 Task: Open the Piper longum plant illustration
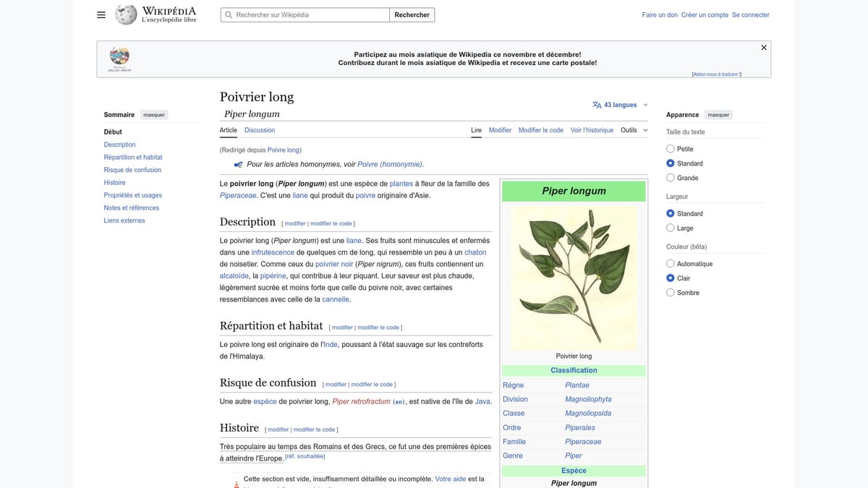click(574, 278)
